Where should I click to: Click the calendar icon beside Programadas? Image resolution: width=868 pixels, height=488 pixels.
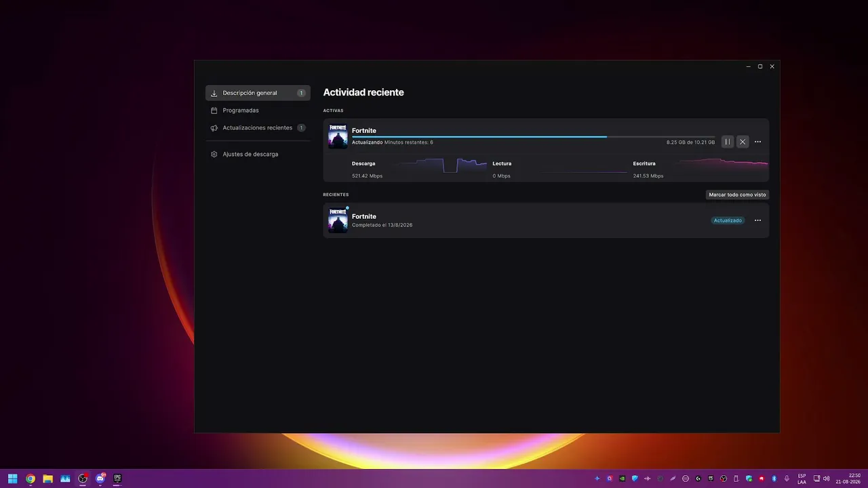tap(214, 110)
